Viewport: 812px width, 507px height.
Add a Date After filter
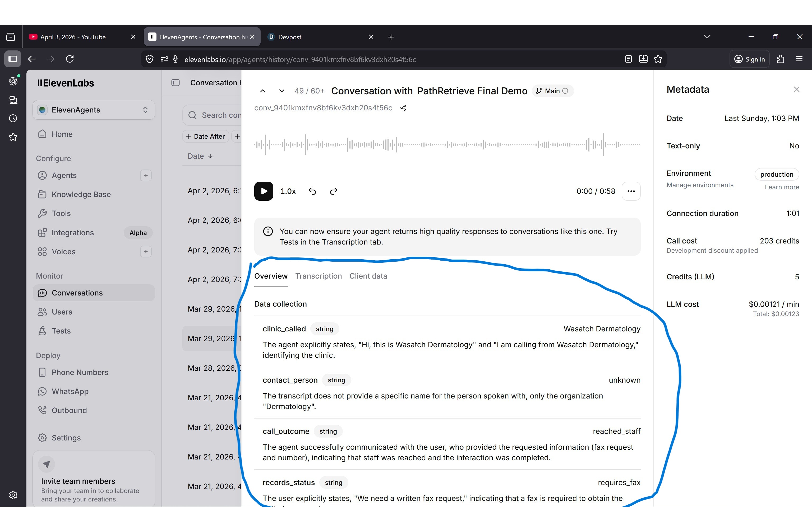point(205,137)
